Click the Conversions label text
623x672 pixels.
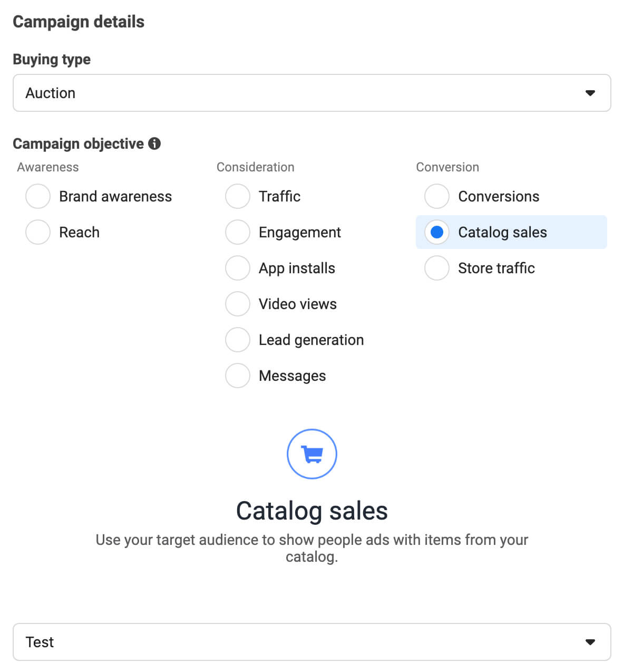(x=499, y=196)
